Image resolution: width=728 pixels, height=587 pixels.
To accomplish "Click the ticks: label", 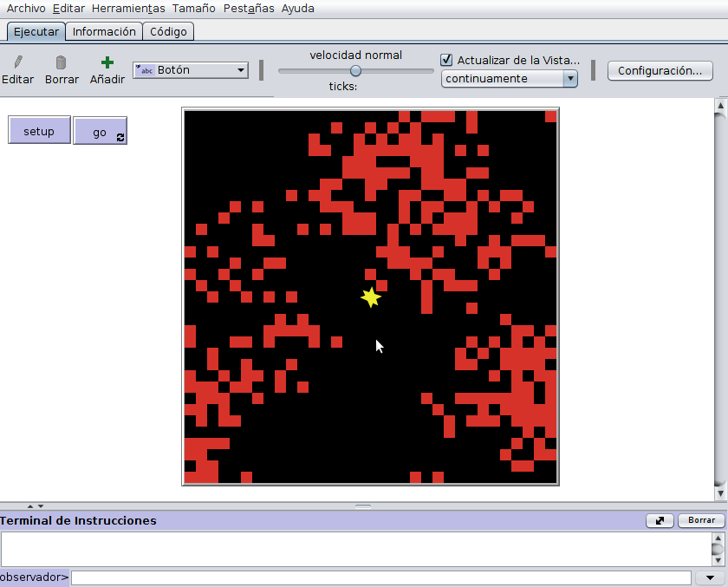I will click(343, 87).
